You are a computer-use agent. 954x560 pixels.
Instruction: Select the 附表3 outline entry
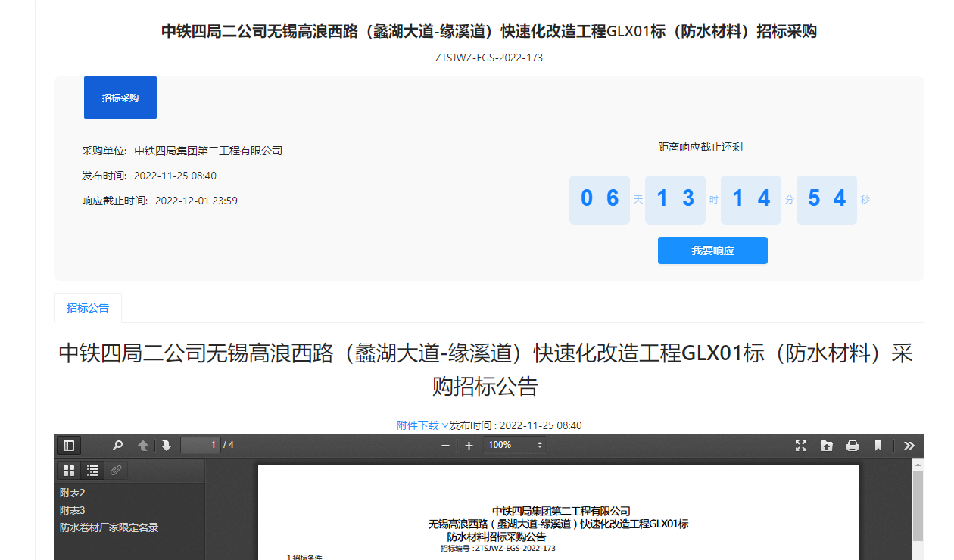(x=73, y=510)
